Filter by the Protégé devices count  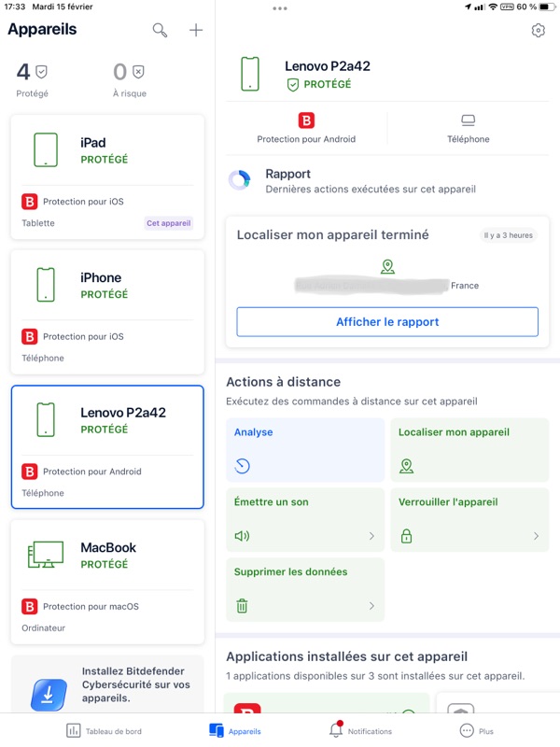click(33, 79)
